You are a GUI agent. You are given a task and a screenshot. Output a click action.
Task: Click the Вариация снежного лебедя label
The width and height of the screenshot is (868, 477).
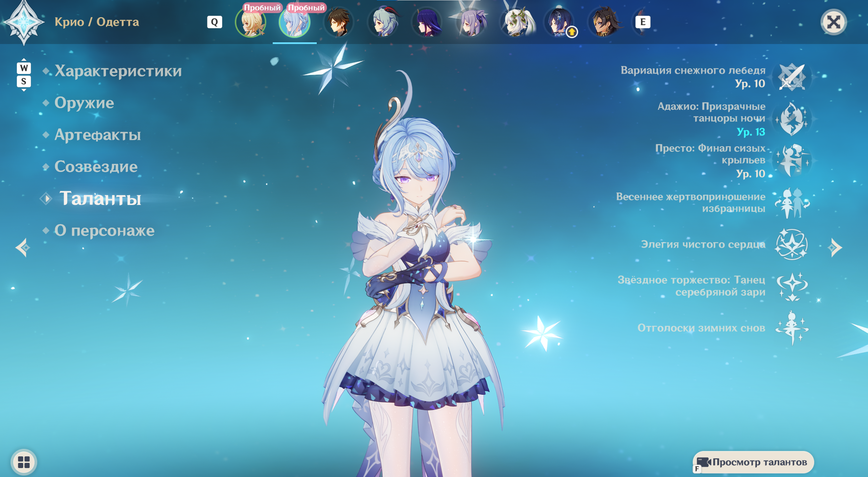coord(693,71)
